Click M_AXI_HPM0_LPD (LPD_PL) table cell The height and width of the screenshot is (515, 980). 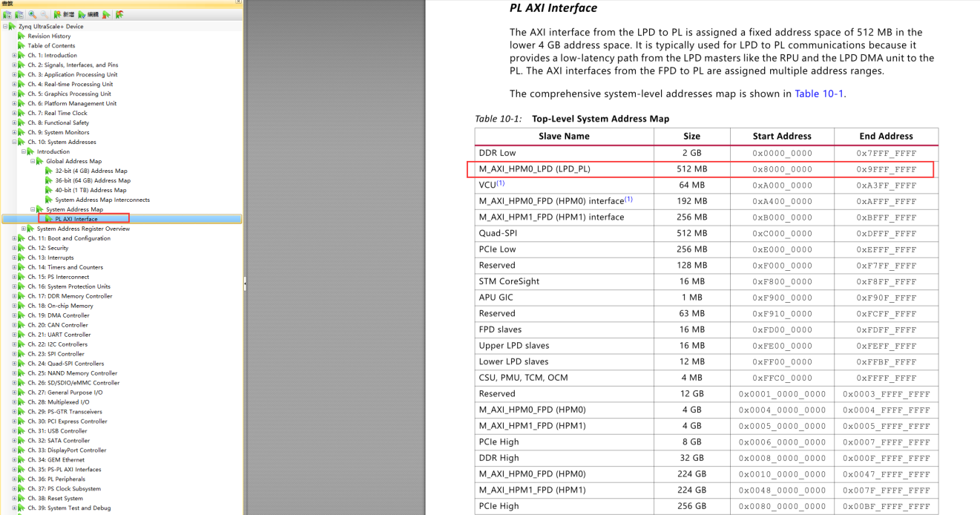tap(564, 169)
